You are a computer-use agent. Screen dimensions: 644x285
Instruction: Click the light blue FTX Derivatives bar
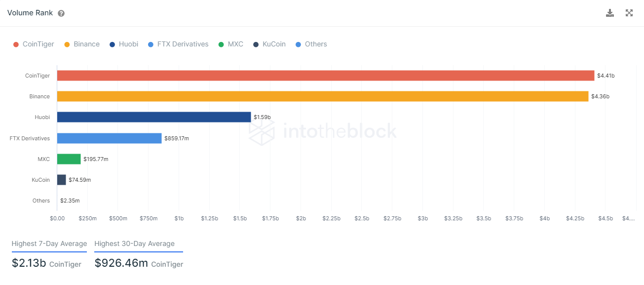(x=110, y=138)
